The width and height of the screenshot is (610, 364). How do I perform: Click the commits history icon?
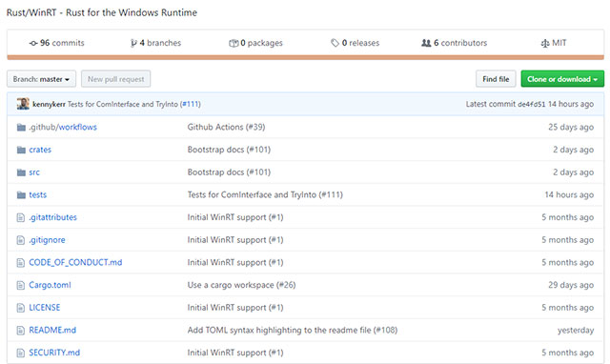click(33, 43)
